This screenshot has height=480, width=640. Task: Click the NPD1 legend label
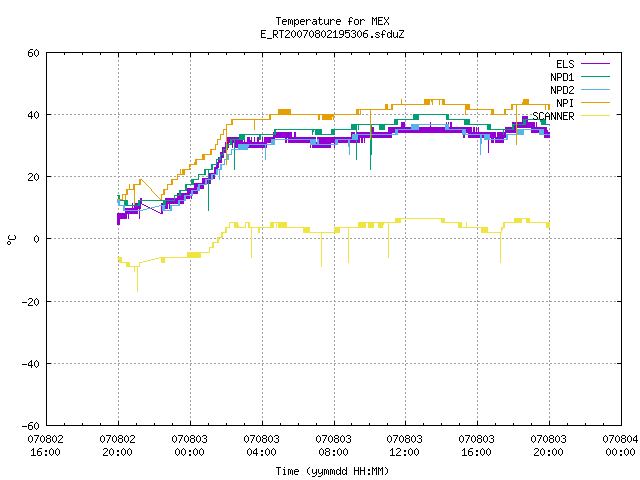[x=562, y=77]
